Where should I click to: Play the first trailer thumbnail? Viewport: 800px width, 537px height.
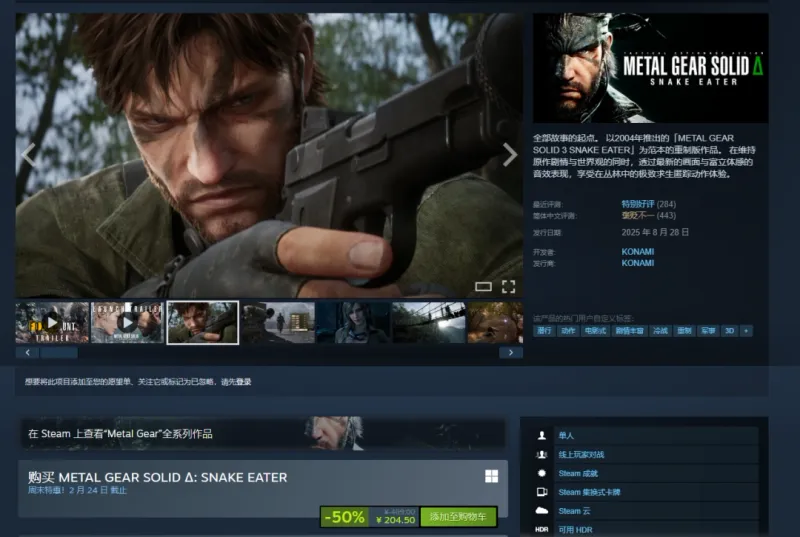[52, 322]
